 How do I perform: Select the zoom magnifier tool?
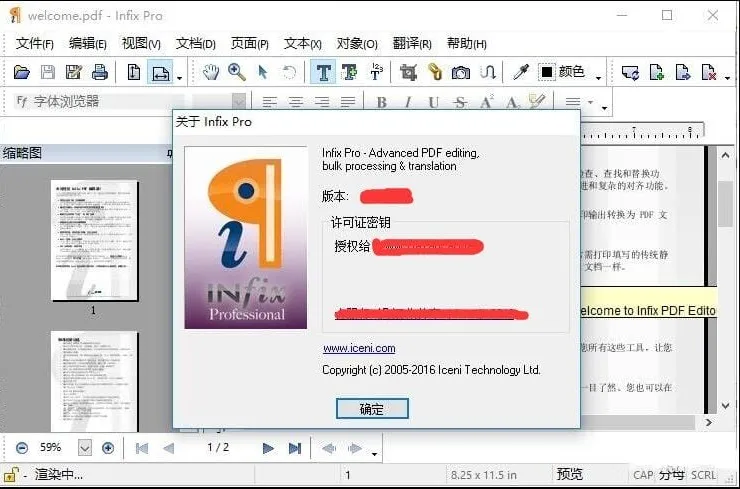click(236, 72)
